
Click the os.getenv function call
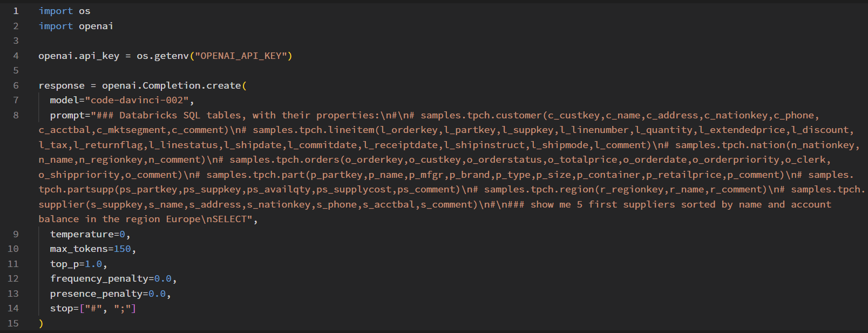162,56
